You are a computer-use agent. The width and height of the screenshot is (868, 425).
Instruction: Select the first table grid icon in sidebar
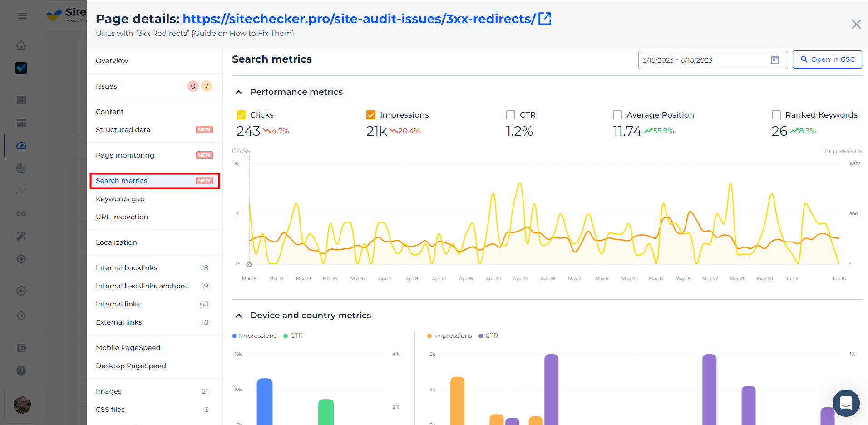tap(21, 100)
